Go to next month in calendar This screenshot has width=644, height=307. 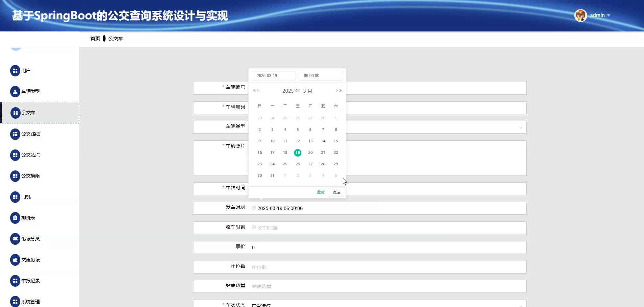[337, 90]
